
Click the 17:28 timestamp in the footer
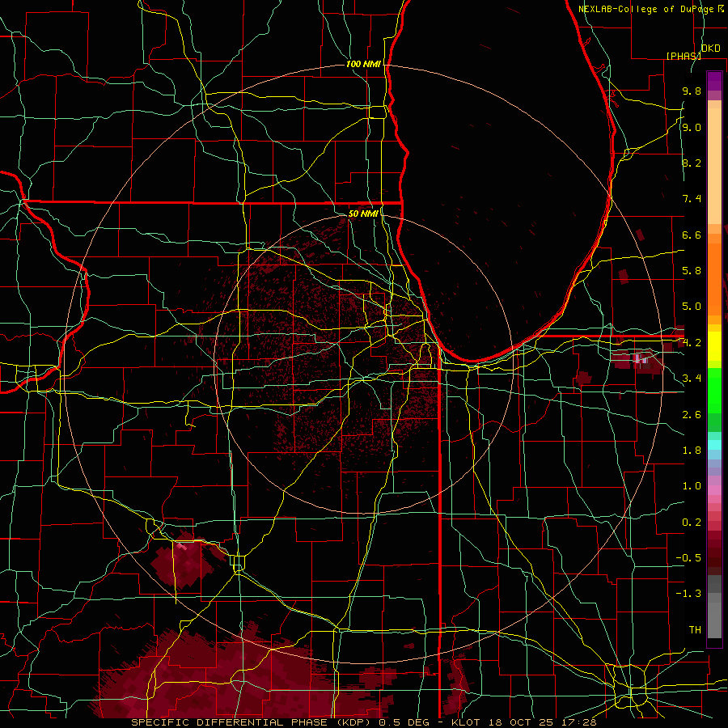[x=580, y=722]
